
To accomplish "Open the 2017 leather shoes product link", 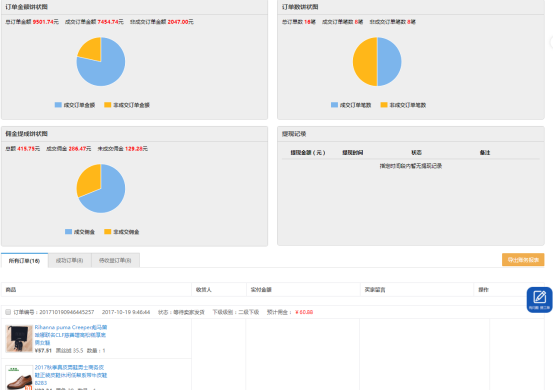I will (x=71, y=375).
